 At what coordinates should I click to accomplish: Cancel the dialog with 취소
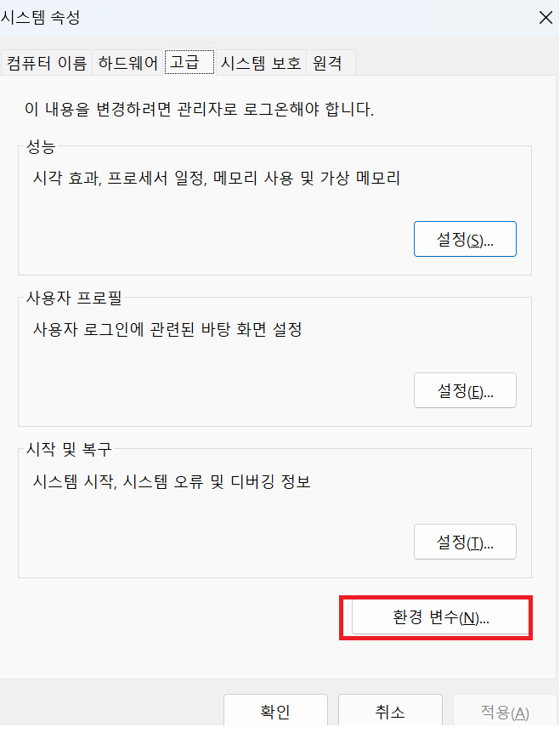pos(390,712)
